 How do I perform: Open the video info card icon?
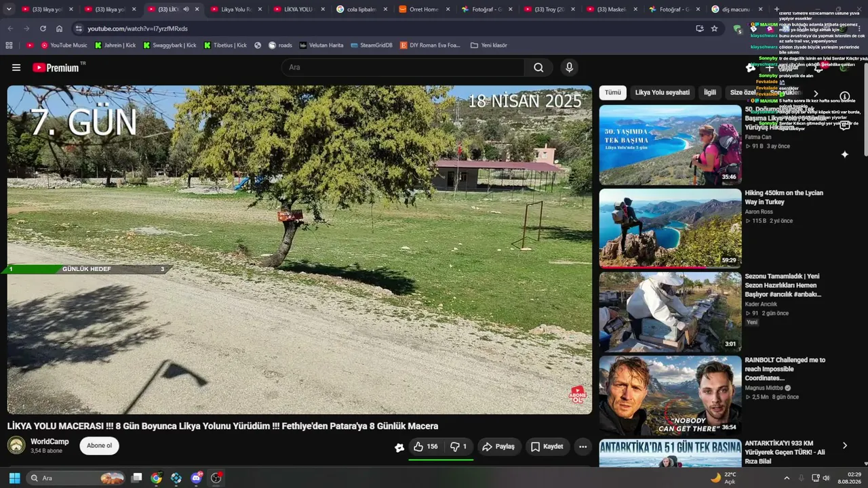click(844, 96)
